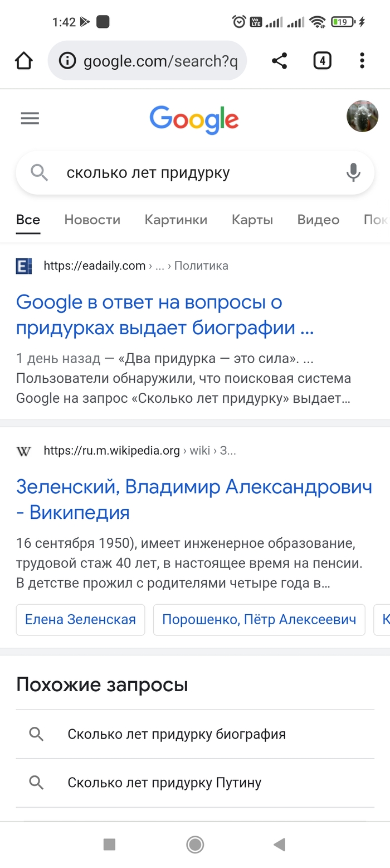This screenshot has height=868, width=390.
Task: Expand the truncated wiki path ending in З...
Action: pos(228,451)
